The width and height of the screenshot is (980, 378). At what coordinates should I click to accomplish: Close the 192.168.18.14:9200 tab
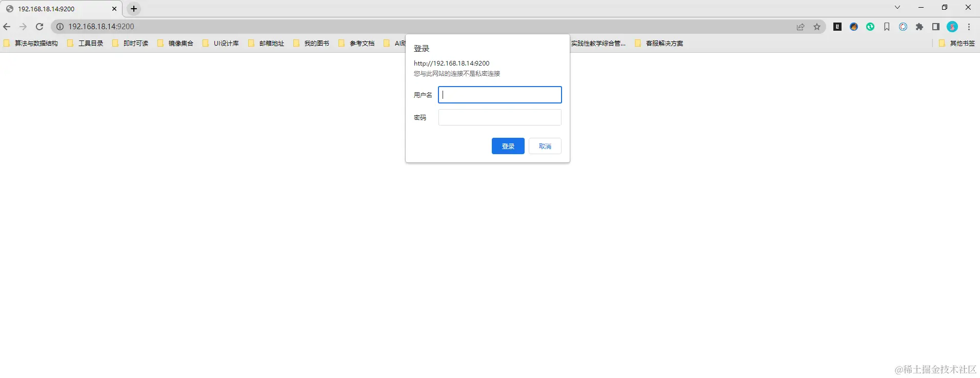click(x=114, y=9)
